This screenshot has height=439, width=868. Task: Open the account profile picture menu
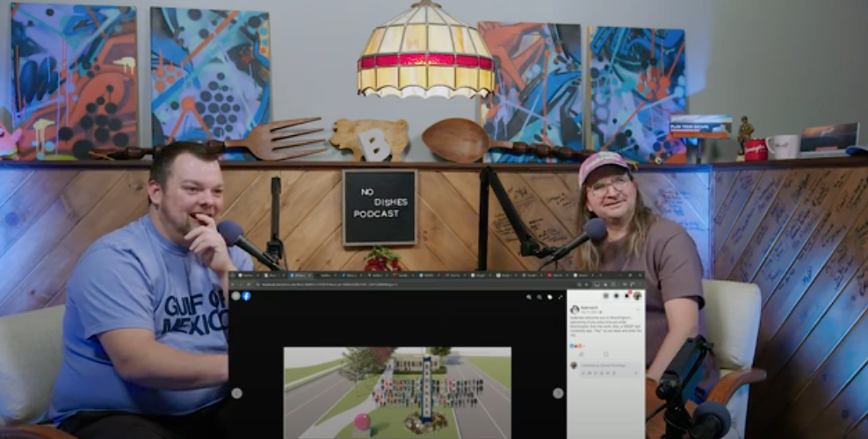(638, 296)
